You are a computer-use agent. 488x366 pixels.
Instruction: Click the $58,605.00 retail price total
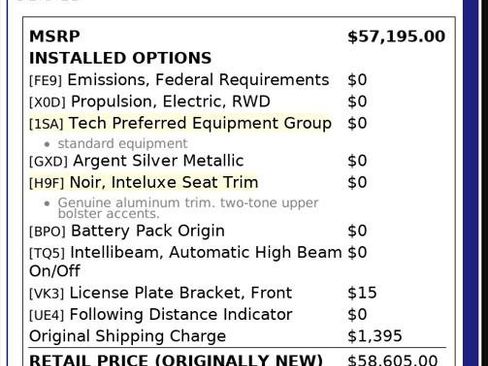pos(393,360)
